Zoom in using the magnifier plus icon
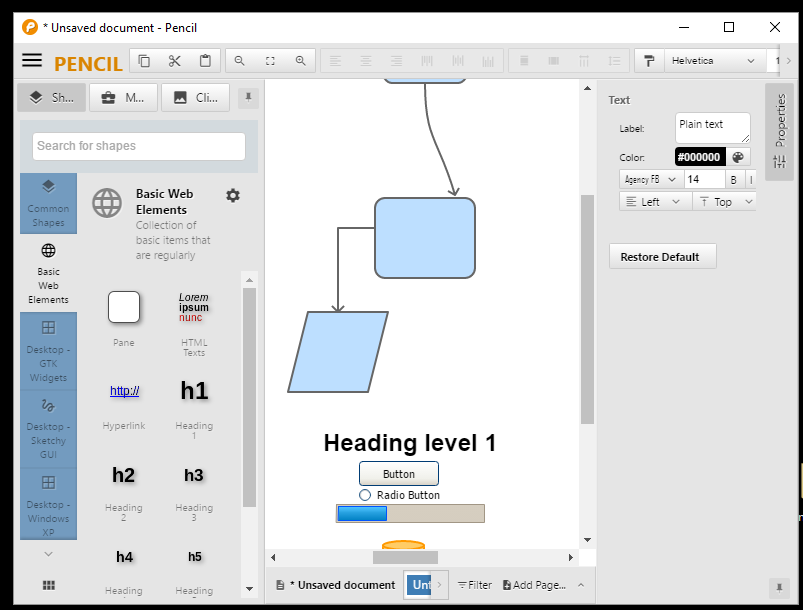The image size is (803, 610). pos(300,60)
